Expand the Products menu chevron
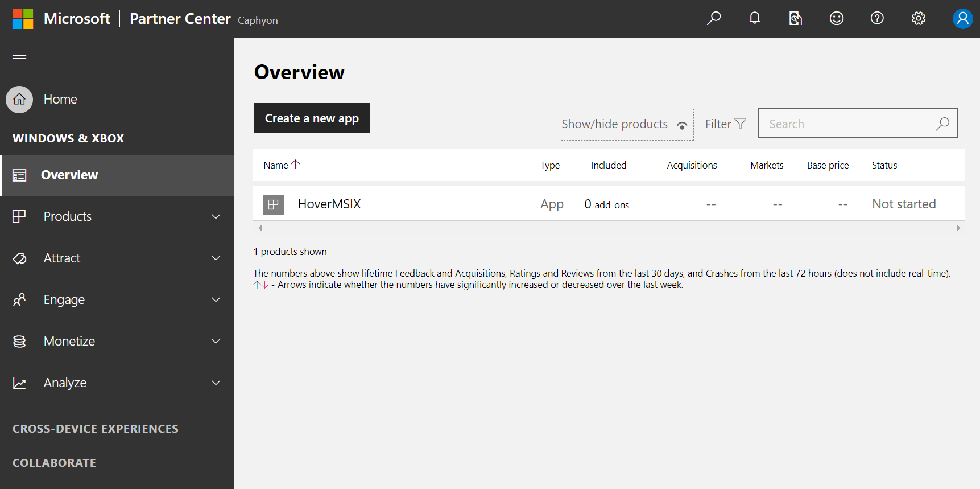The height and width of the screenshot is (489, 980). click(216, 216)
